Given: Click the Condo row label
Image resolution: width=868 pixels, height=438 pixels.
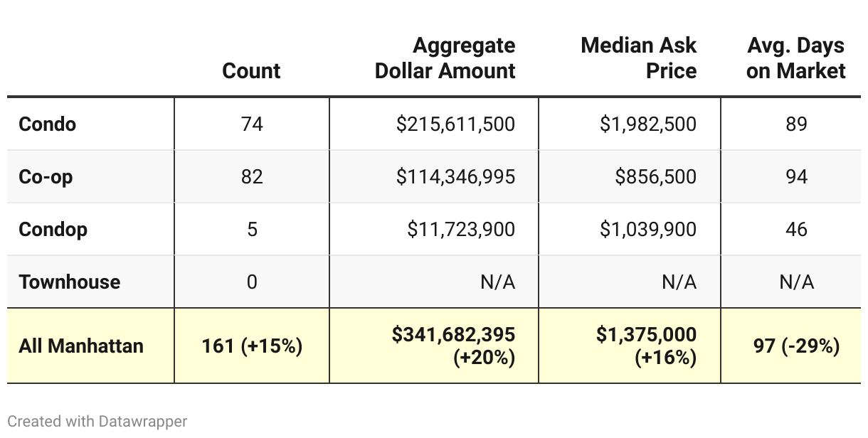Looking at the screenshot, I should [x=48, y=124].
